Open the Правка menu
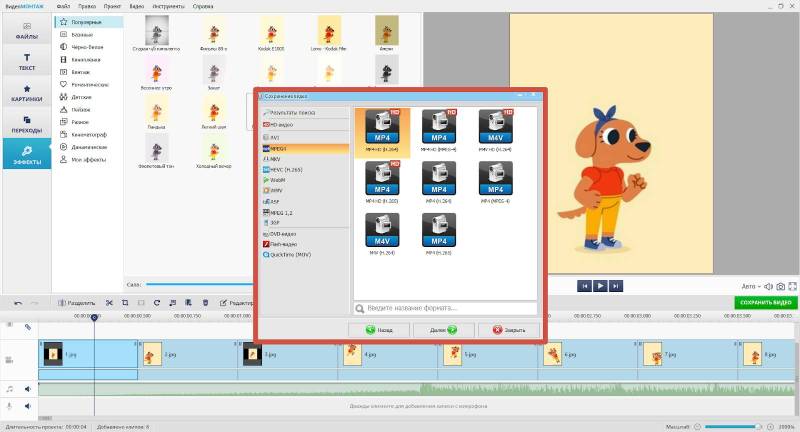The width and height of the screenshot is (800, 432). point(87,6)
